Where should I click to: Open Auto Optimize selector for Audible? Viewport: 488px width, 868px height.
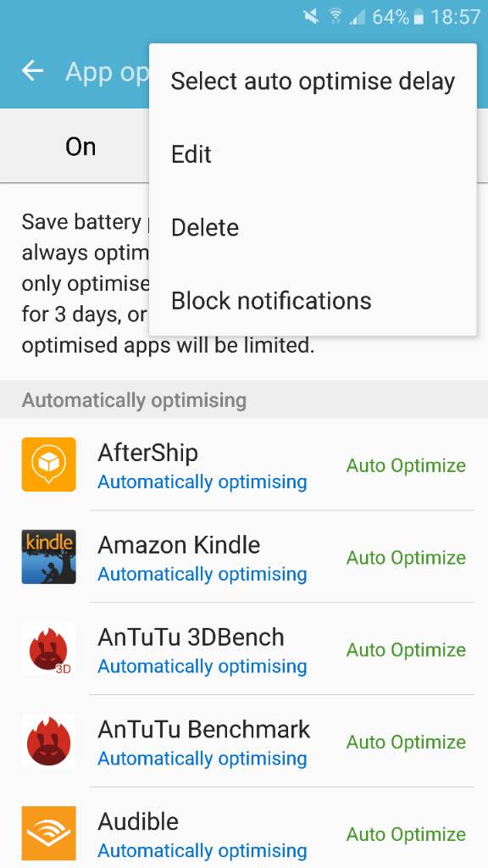(406, 834)
